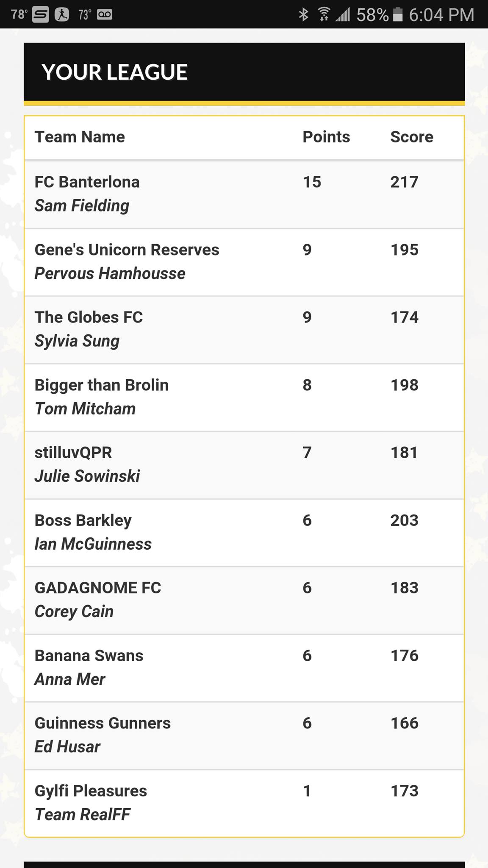Viewport: 488px width, 868px height.
Task: Open Gylfi Pleasures team entry
Action: click(244, 803)
